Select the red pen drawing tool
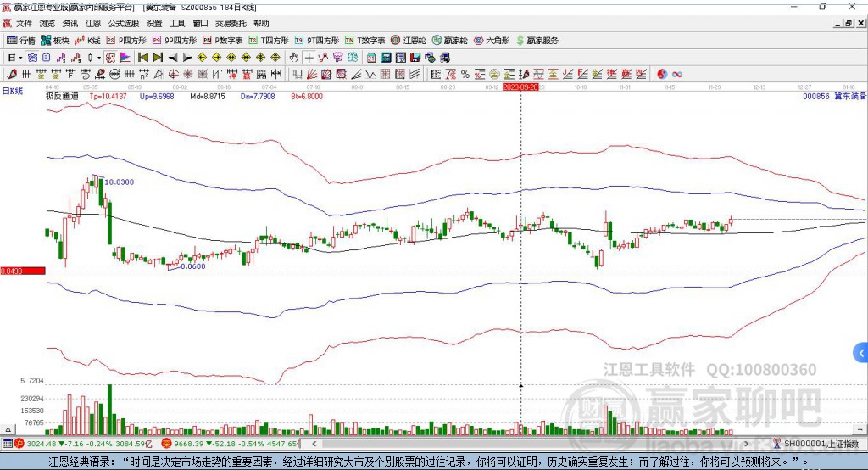Image resolution: width=868 pixels, height=470 pixels. click(12, 74)
